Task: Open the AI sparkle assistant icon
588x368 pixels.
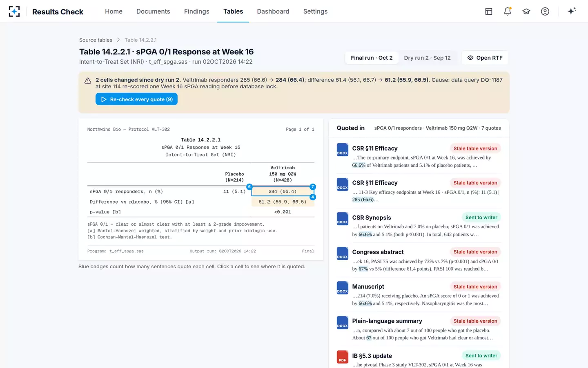Action: click(x=572, y=11)
